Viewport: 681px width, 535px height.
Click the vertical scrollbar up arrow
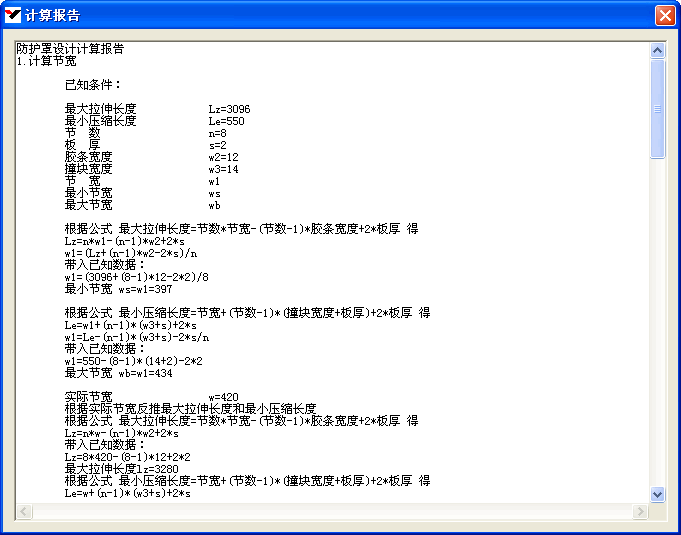coord(657,49)
